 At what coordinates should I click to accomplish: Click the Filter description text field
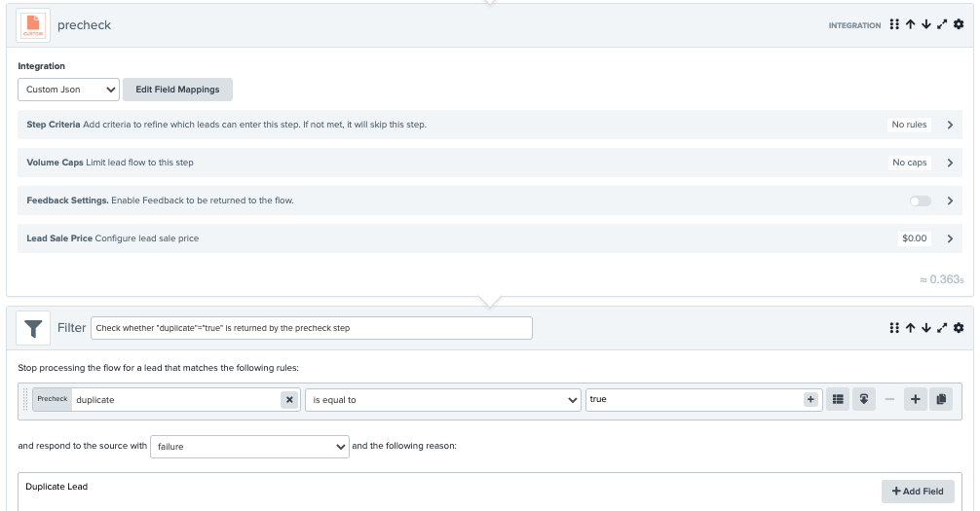[x=312, y=328]
